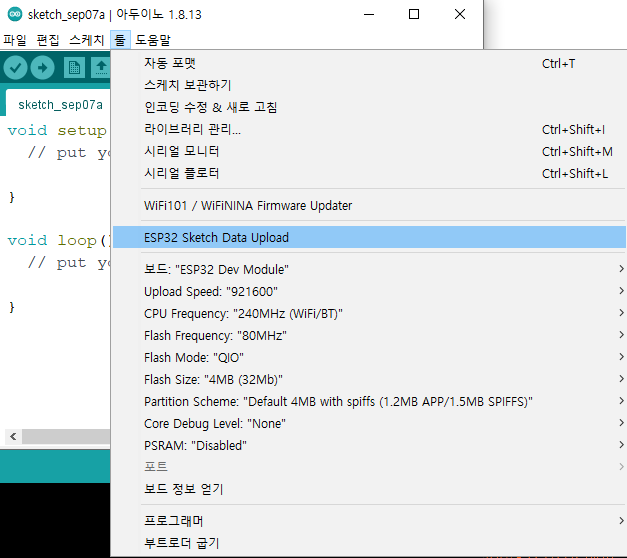The width and height of the screenshot is (627, 558).
Task: Click the editor scrollbar left arrow
Action: coord(13,436)
